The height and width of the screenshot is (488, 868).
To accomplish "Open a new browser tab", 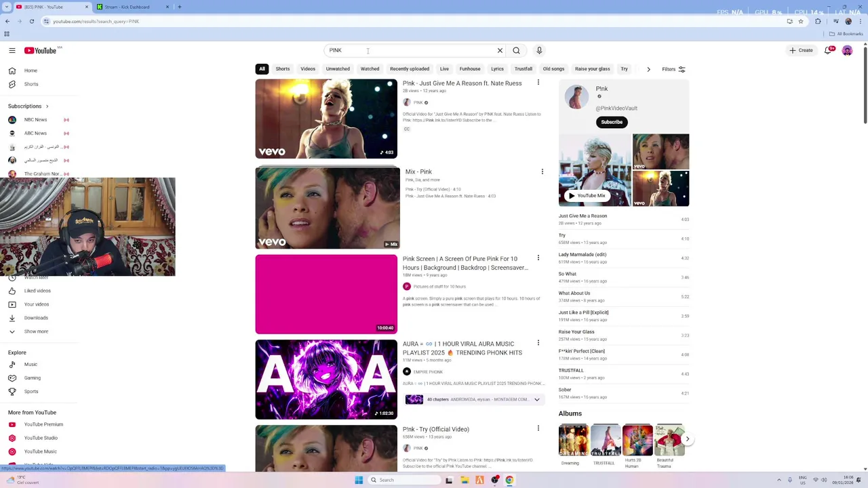I will click(179, 7).
